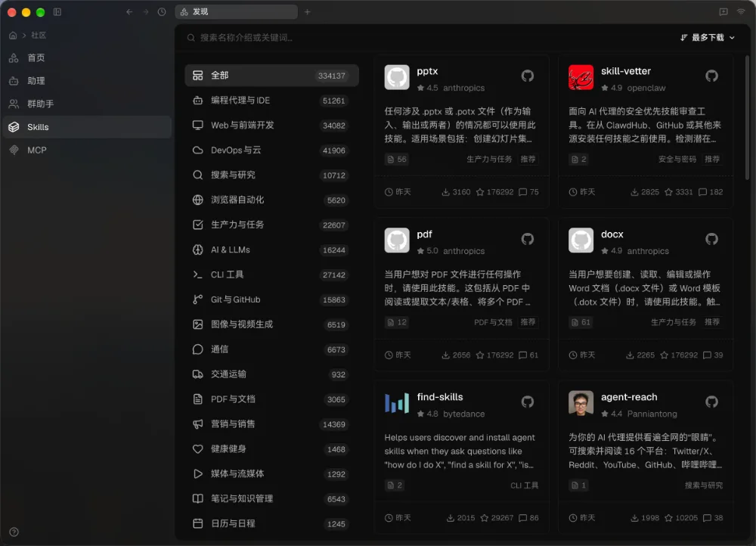Click 社区 in the breadcrumb
This screenshot has height=546, width=756.
point(39,36)
